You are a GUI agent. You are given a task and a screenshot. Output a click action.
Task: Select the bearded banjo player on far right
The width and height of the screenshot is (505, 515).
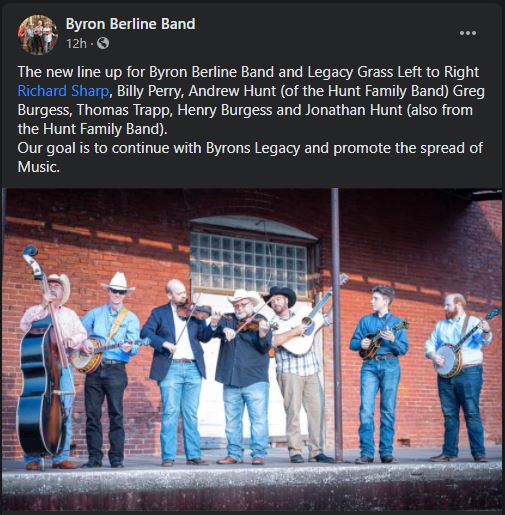coord(460,377)
